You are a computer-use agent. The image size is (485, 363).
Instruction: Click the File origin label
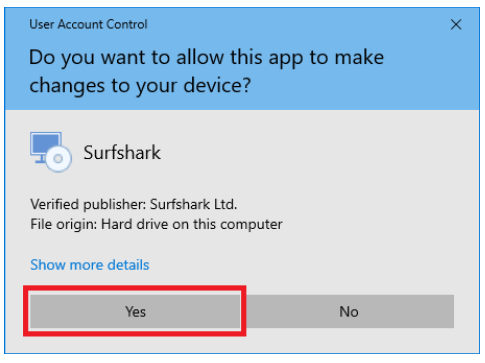pos(63,224)
